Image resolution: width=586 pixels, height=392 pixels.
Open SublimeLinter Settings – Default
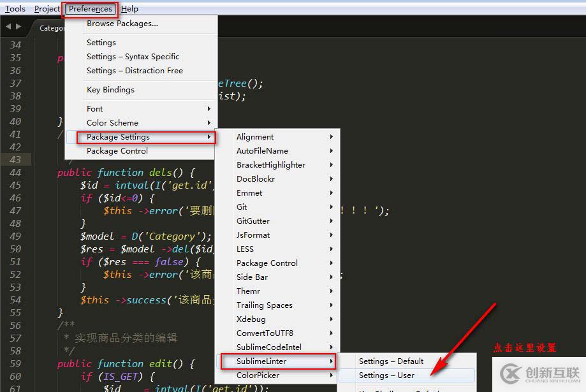(x=407, y=361)
